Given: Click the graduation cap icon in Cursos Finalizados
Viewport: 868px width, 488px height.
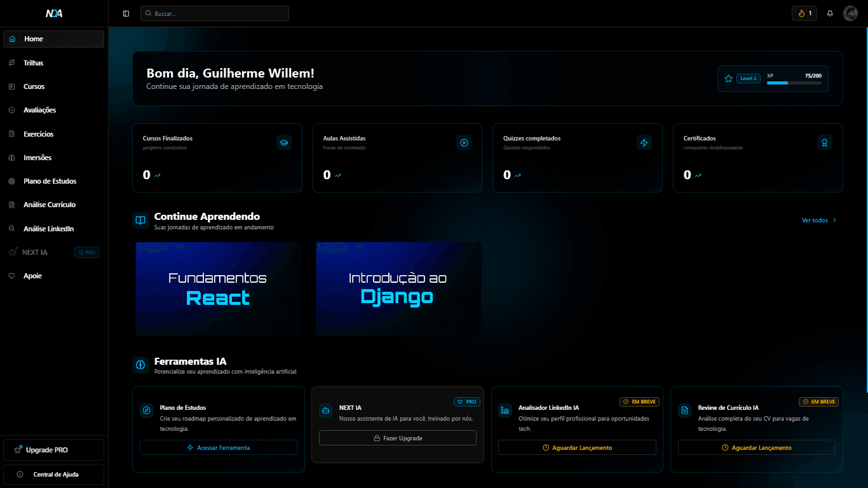Looking at the screenshot, I should [x=284, y=142].
